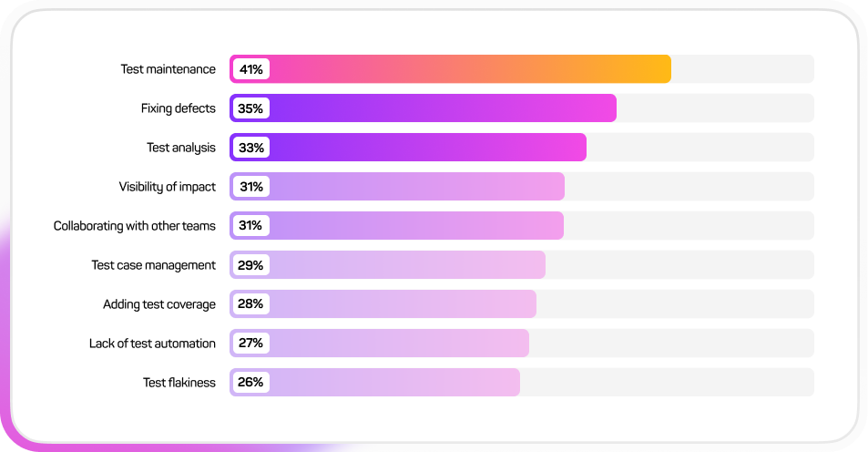Select the 31% badge for Collaborating row
This screenshot has width=868, height=452.
(x=251, y=226)
